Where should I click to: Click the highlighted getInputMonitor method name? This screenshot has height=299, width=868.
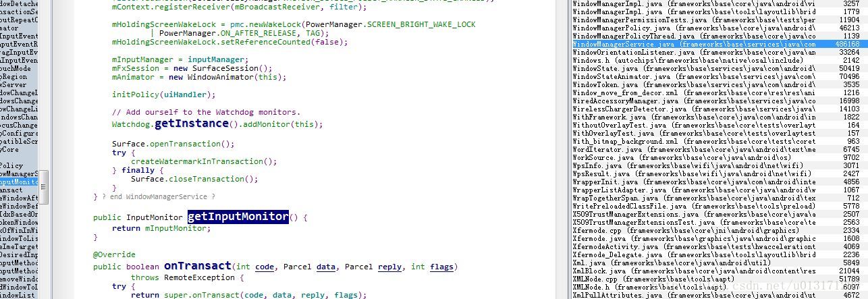click(238, 217)
